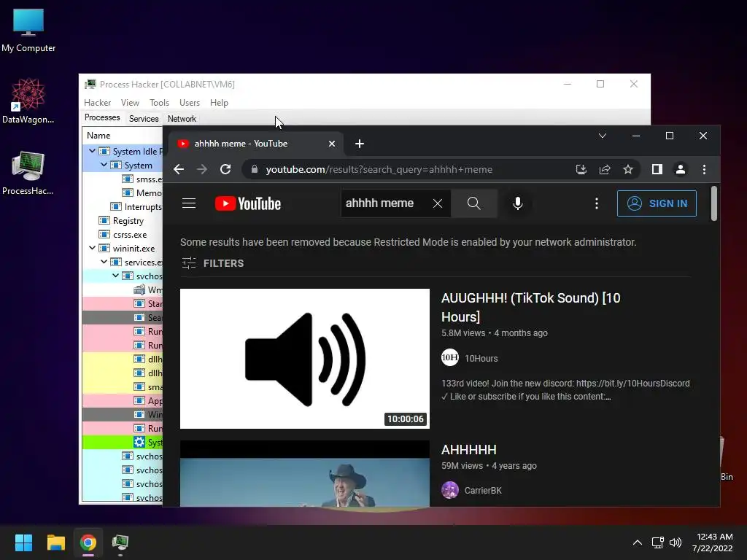Close the ahhhh meme YouTube tab
Screen dimensions: 747x560
pyautogui.click(x=332, y=144)
